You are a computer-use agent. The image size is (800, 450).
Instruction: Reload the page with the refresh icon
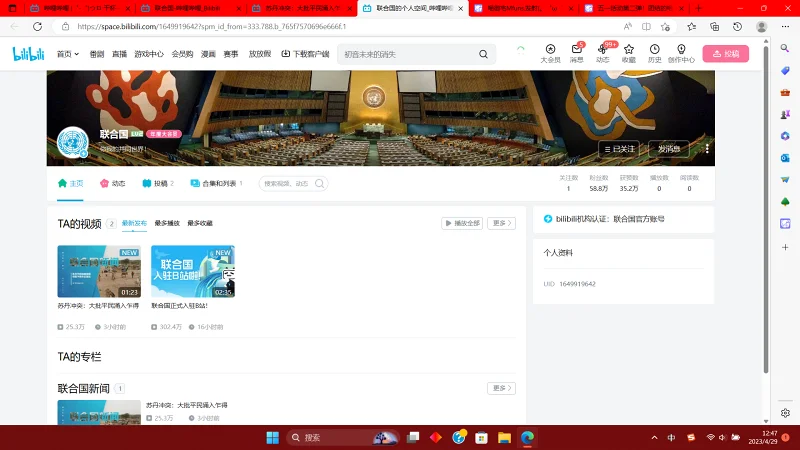click(37, 27)
